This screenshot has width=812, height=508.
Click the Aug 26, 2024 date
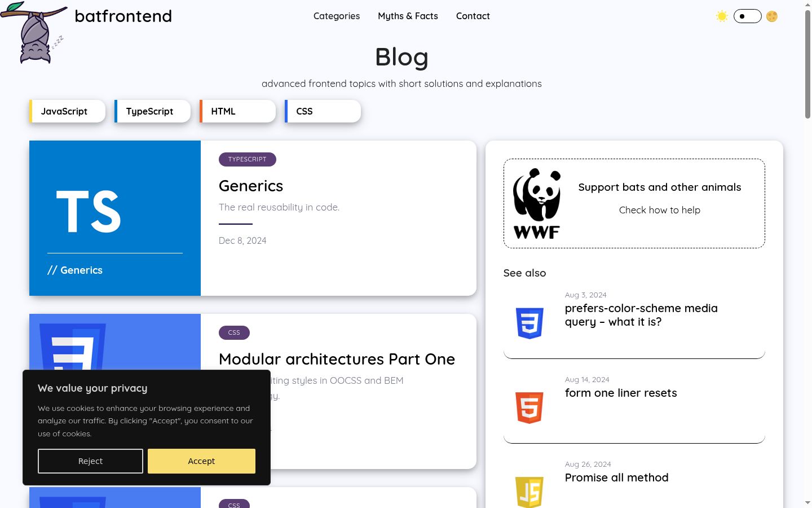pos(588,464)
